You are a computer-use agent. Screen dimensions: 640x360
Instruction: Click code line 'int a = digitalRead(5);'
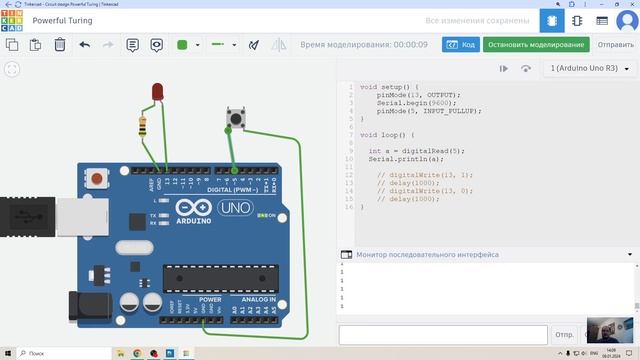pos(416,151)
